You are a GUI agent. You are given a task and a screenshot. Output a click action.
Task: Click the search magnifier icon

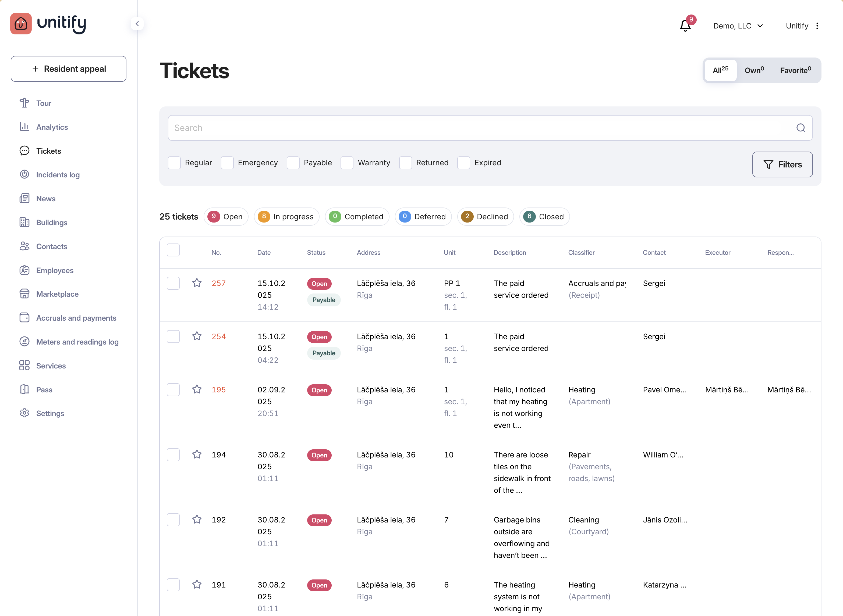pyautogui.click(x=801, y=128)
